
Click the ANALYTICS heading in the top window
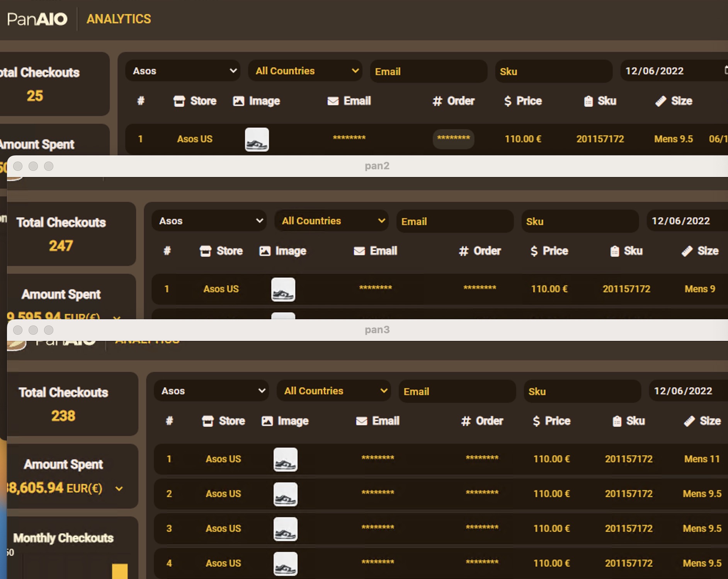[x=119, y=19]
